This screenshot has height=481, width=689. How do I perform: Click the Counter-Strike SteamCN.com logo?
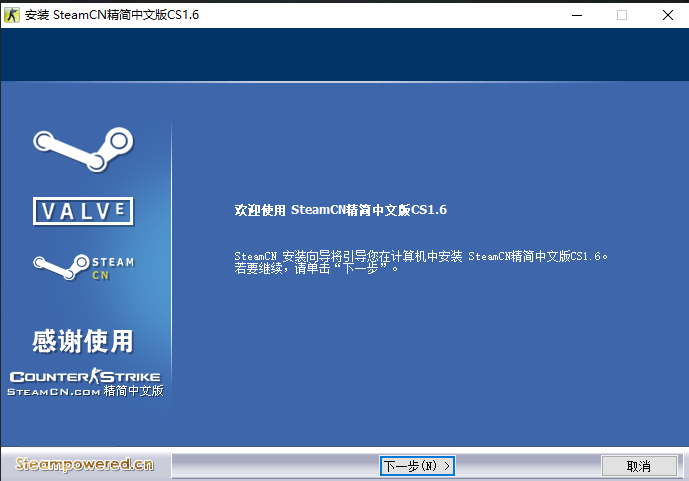85,383
